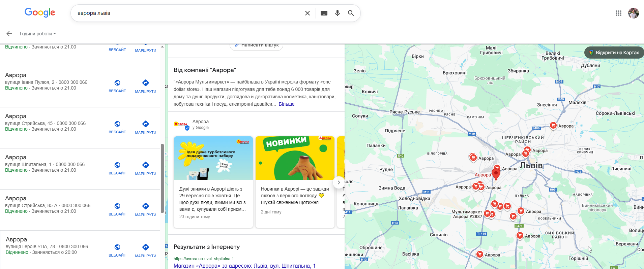Open website for Аврора on Героїв УПА, 78

117,250
